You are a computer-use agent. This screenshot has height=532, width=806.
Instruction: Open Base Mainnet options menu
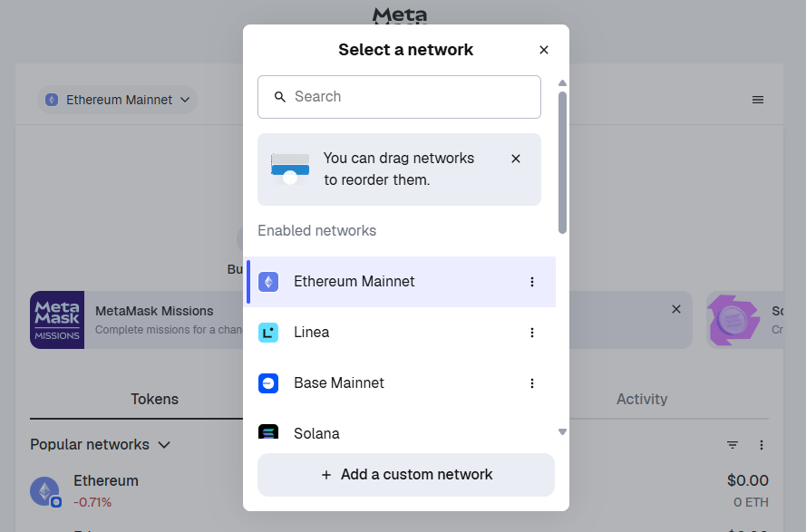tap(532, 383)
